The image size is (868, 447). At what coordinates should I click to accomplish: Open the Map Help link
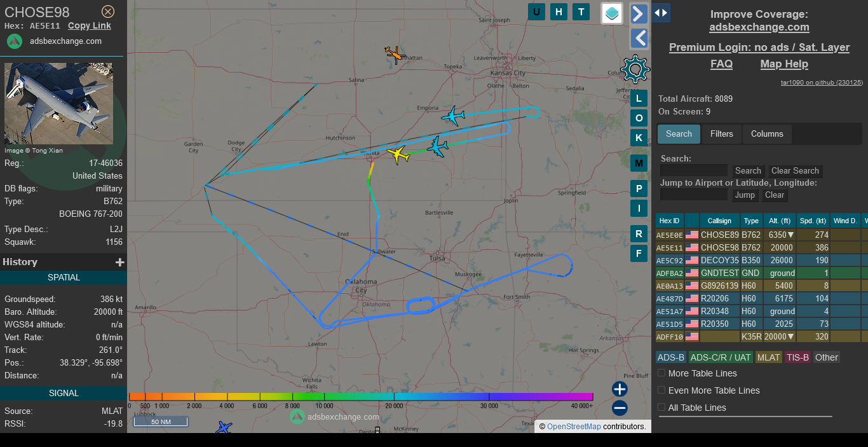(784, 64)
